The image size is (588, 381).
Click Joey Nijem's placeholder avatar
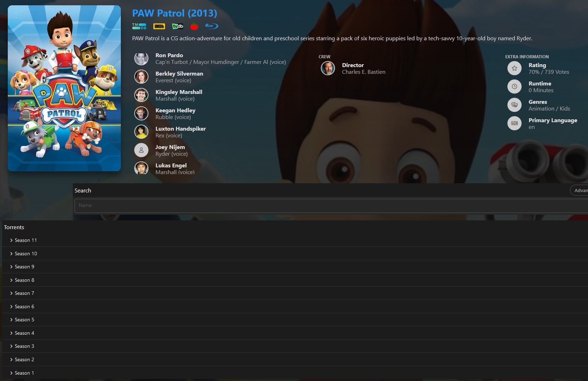[141, 150]
